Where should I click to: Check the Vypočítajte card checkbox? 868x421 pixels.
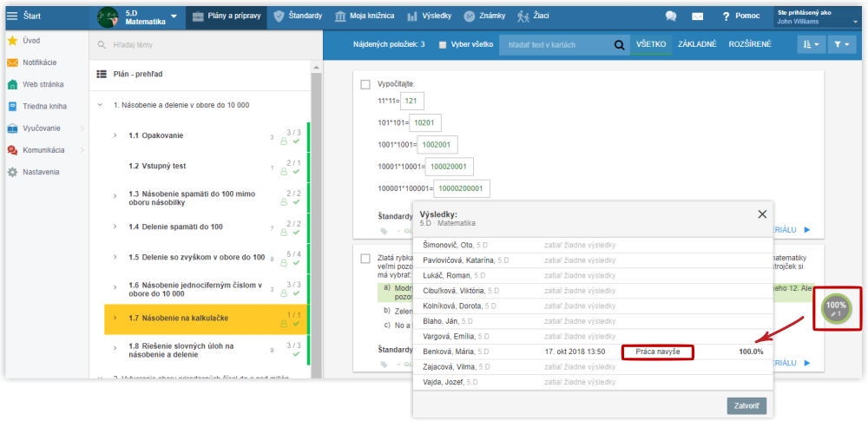pyautogui.click(x=365, y=85)
